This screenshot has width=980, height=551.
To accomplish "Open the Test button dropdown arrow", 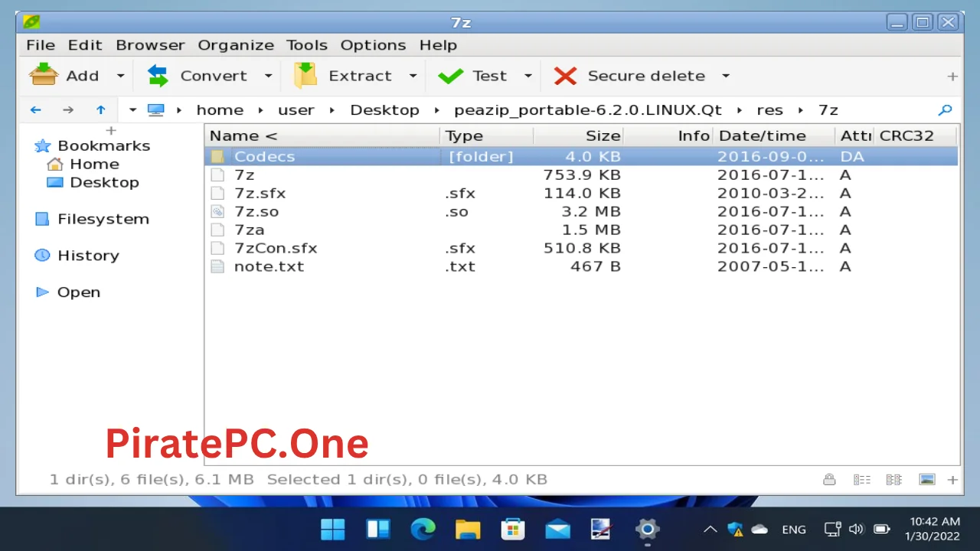I will pyautogui.click(x=528, y=76).
